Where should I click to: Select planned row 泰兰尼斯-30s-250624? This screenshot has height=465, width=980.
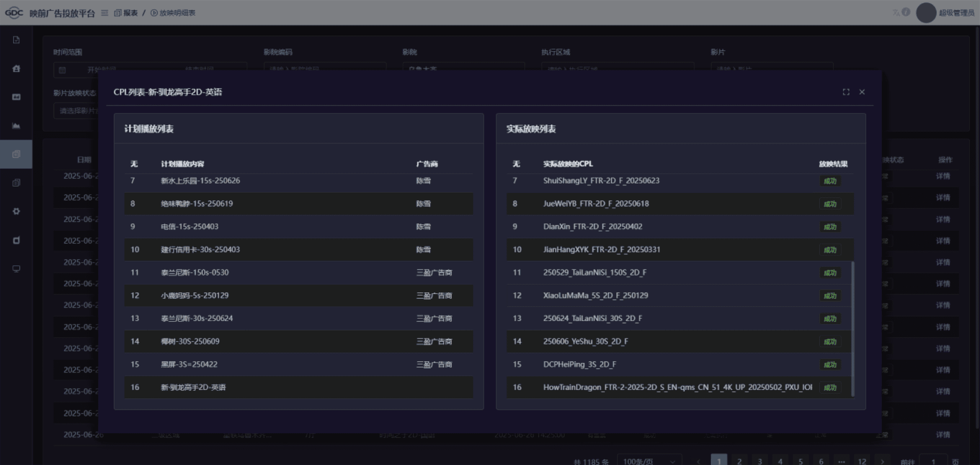(x=299, y=318)
